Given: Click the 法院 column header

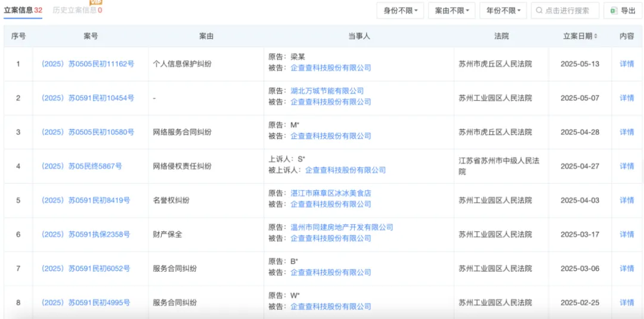Looking at the screenshot, I should tap(501, 36).
